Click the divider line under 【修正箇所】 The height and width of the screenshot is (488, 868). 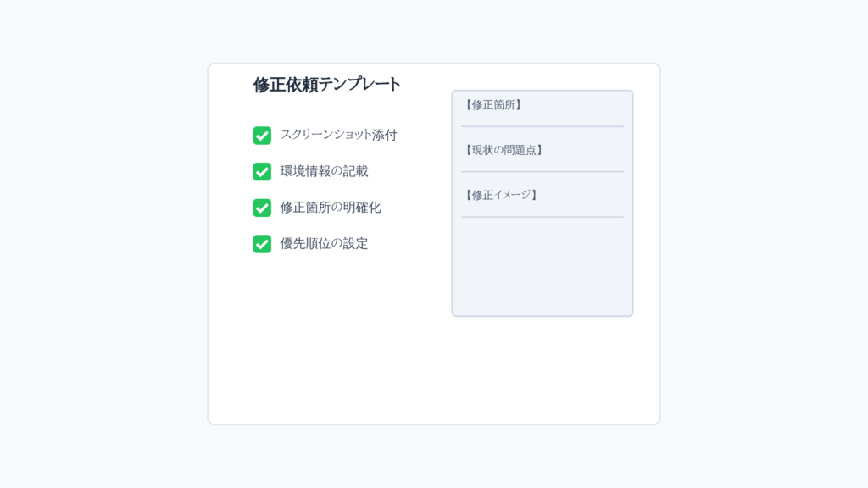pyautogui.click(x=542, y=127)
